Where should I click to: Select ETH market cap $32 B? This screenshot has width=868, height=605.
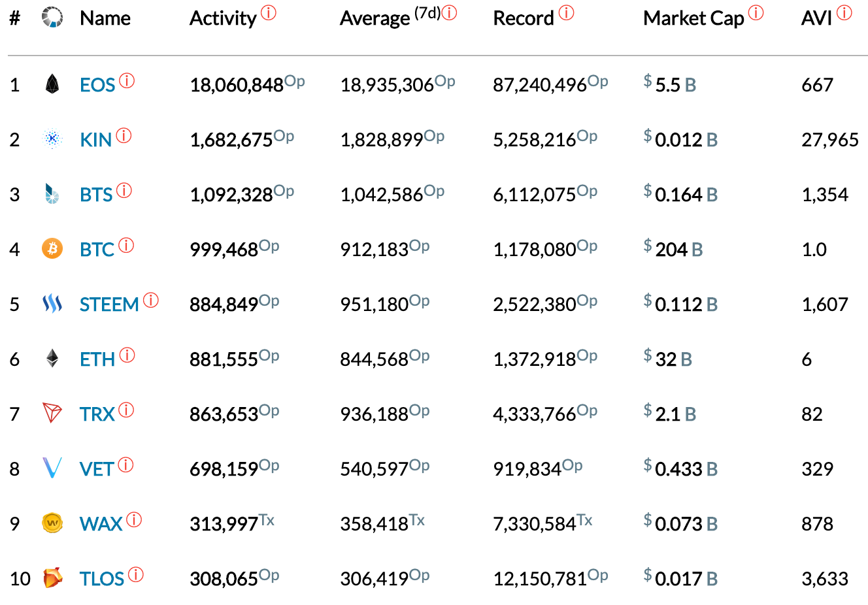(x=668, y=358)
